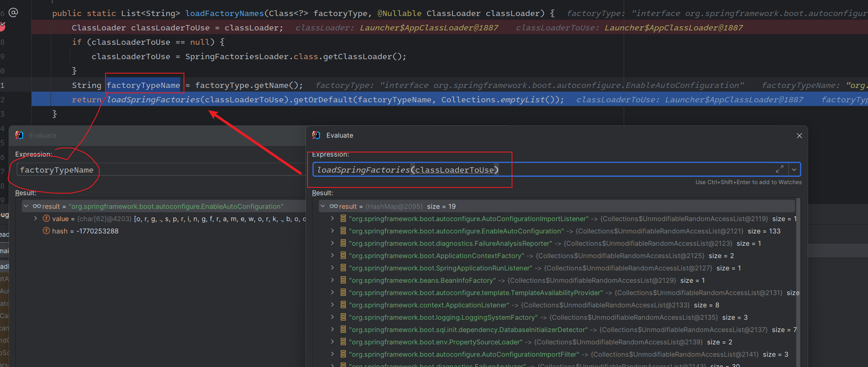Select the "org.springframework.boot.autoconfigure.EnableAutoConfiguration" key text in HashMap
Viewport: 868px width, 367px height.
click(x=456, y=231)
